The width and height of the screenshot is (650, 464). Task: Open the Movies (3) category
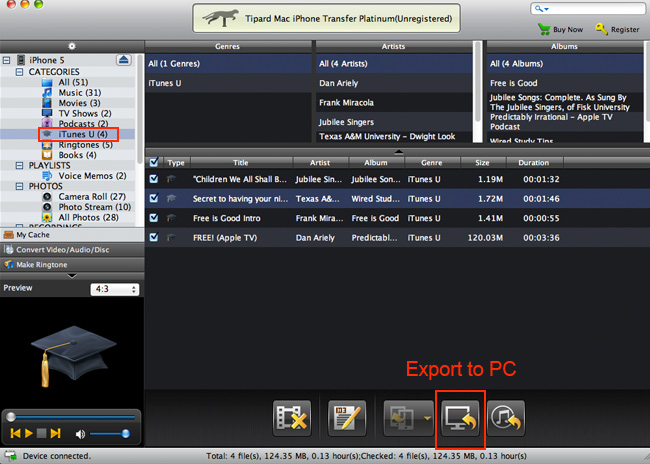[x=79, y=103]
